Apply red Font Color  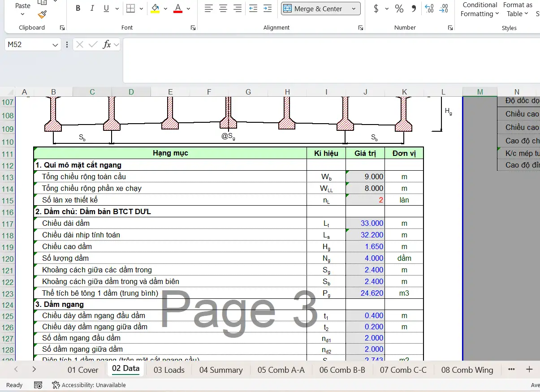pos(178,9)
